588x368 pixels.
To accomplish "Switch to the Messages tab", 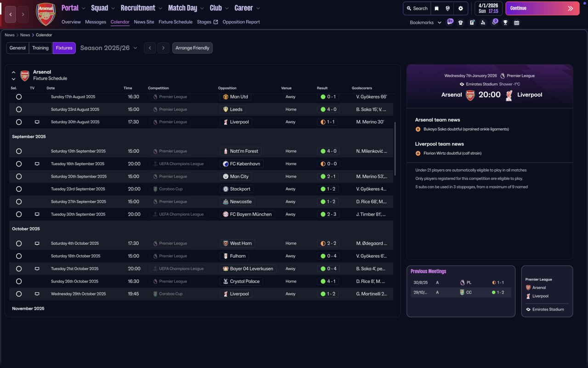I will (x=96, y=22).
